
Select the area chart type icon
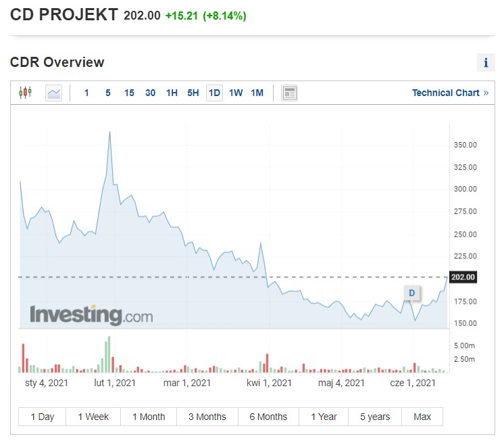coord(53,93)
